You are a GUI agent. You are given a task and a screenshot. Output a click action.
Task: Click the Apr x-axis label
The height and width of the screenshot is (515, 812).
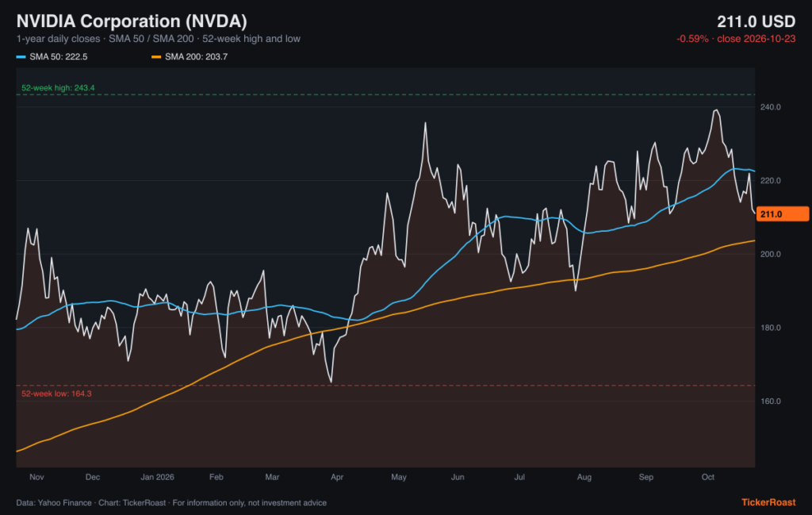tap(337, 477)
